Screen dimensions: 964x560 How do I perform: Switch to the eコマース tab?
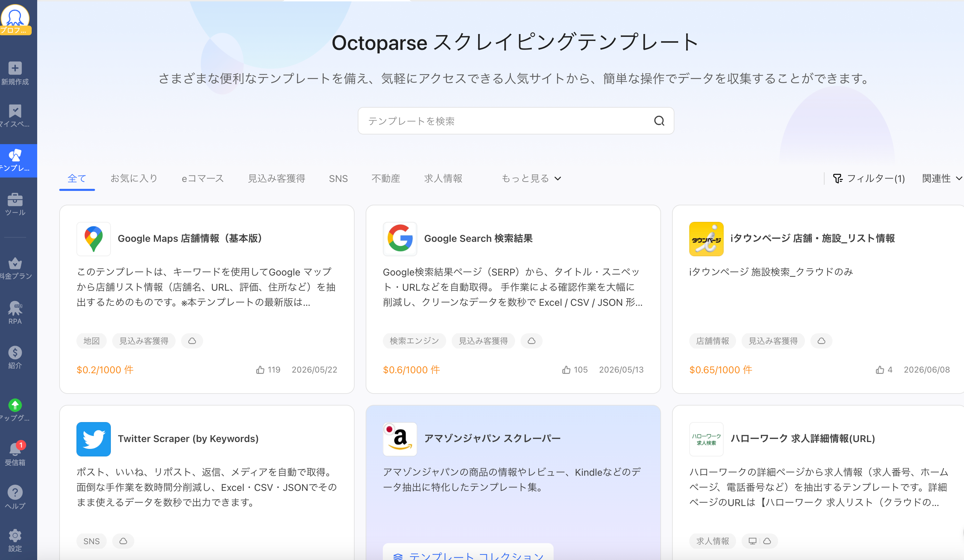tap(203, 179)
